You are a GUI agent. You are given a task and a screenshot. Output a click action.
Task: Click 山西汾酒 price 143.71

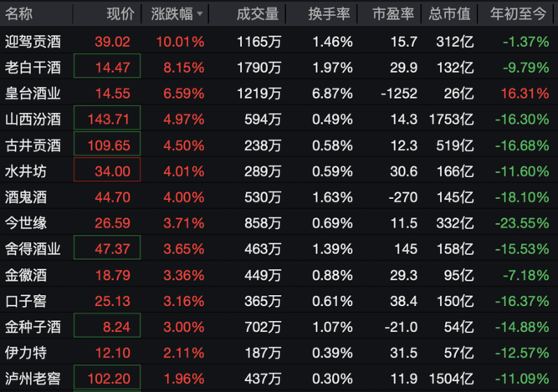(107, 119)
